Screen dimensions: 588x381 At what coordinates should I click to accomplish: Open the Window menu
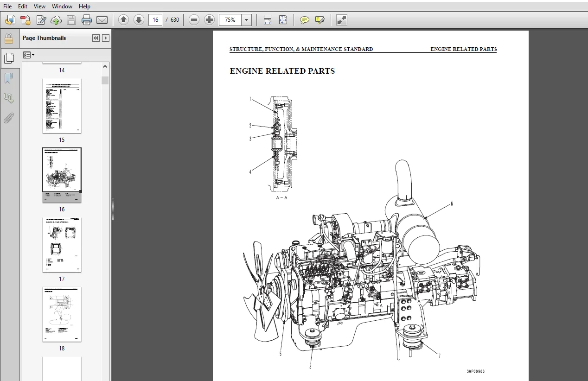[62, 6]
